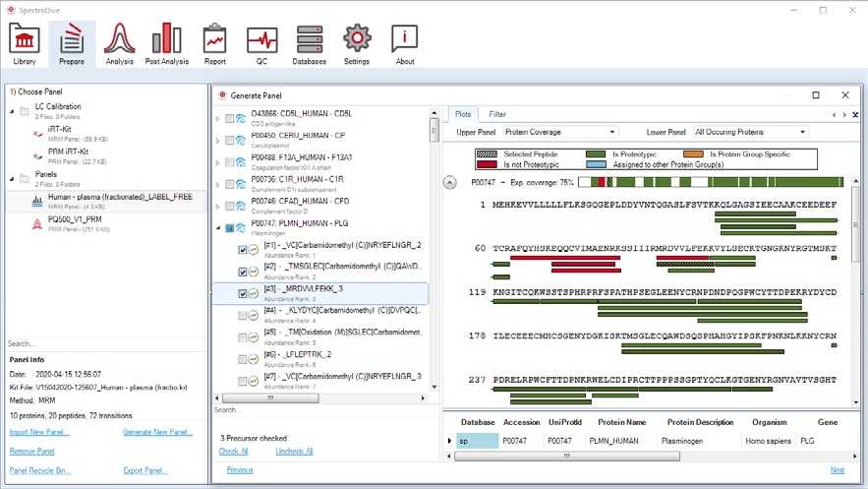Click the PQ500_V1_PRM panel icon

(x=37, y=223)
